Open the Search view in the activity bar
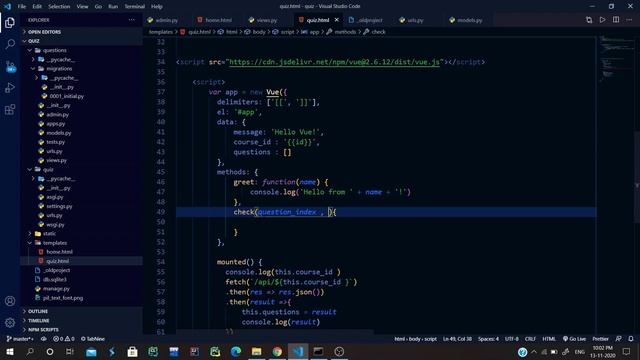Viewport: 640px width, 360px height. click(10, 44)
